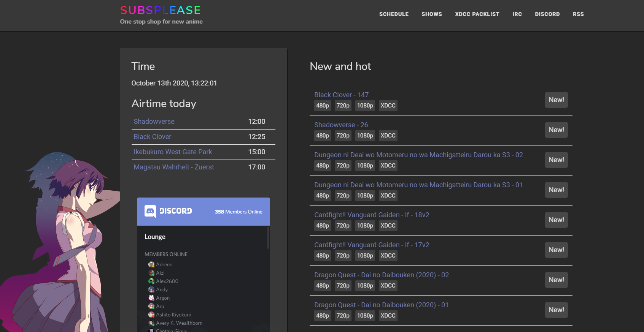Select 1080p for Black Clover - 147
This screenshot has width=644, height=332.
(x=365, y=106)
